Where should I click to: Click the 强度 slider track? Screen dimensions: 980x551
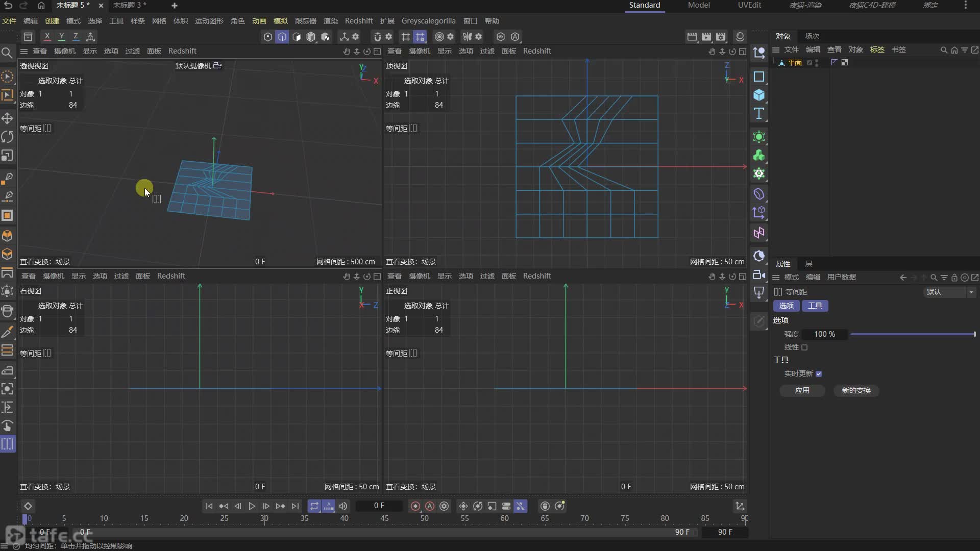point(913,334)
